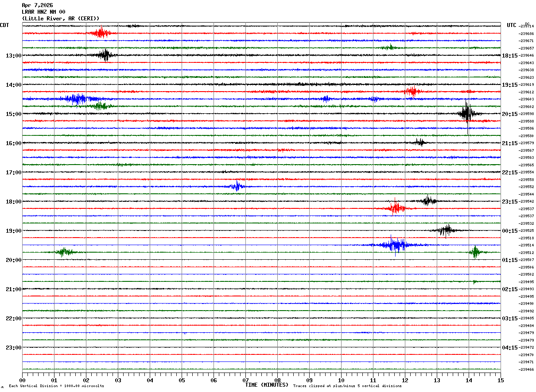The width and height of the screenshot is (536, 392).
Task: Click the DC offset value -239493
Action: pyautogui.click(x=527, y=289)
